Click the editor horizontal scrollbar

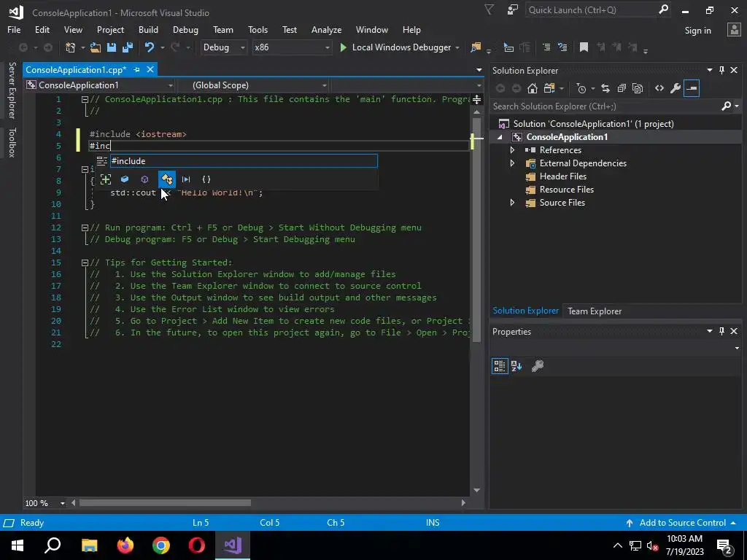165,503
